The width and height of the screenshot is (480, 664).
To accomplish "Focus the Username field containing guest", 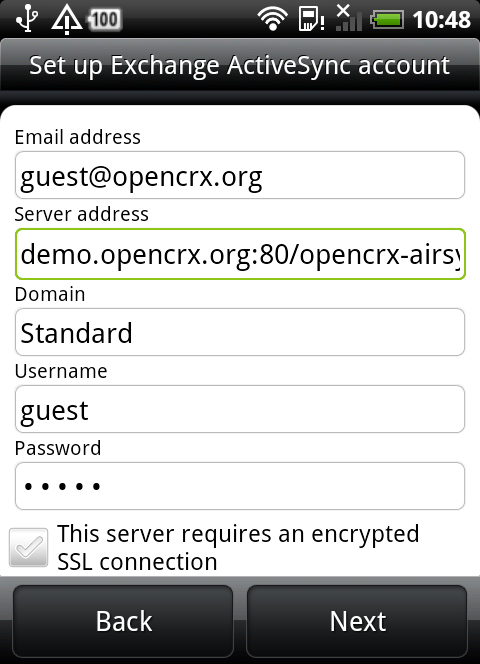I will click(240, 409).
